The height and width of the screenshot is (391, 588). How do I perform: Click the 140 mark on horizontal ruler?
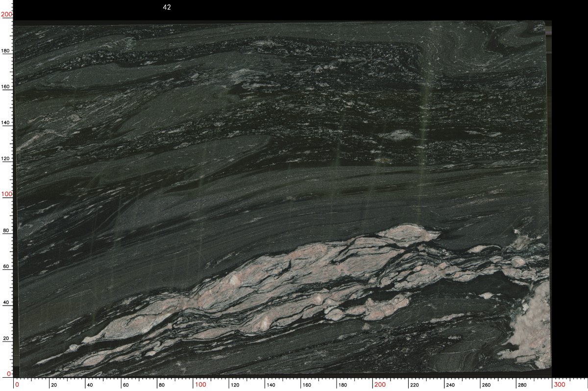[271, 385]
